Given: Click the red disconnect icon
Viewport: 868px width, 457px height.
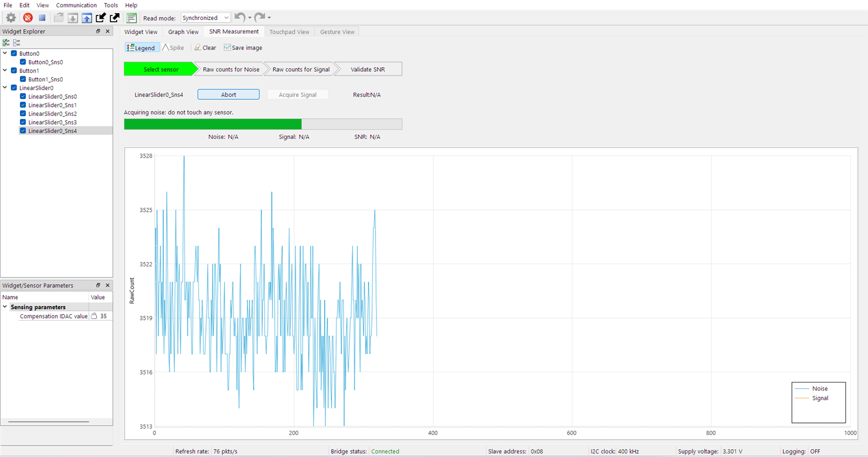Looking at the screenshot, I should pyautogui.click(x=27, y=18).
